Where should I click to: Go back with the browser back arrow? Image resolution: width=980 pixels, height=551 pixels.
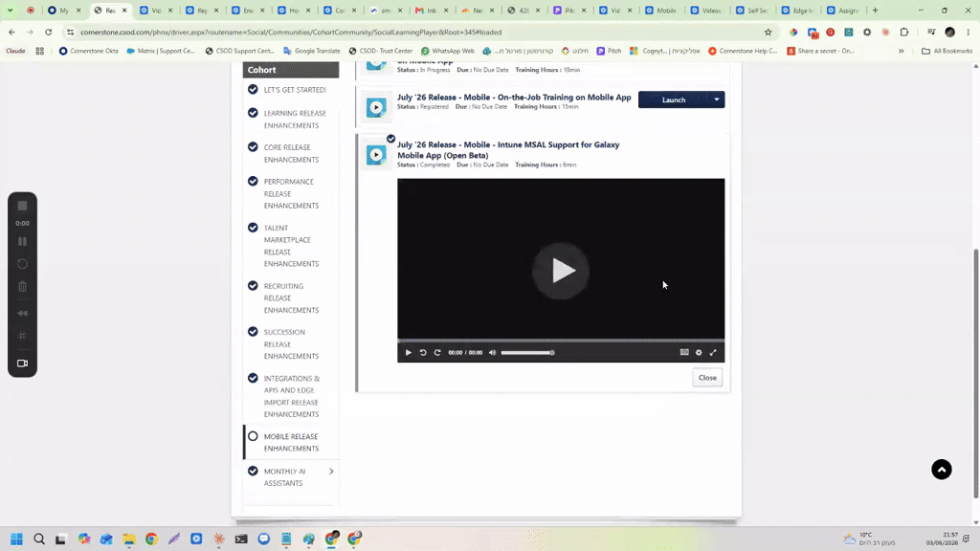pyautogui.click(x=11, y=32)
